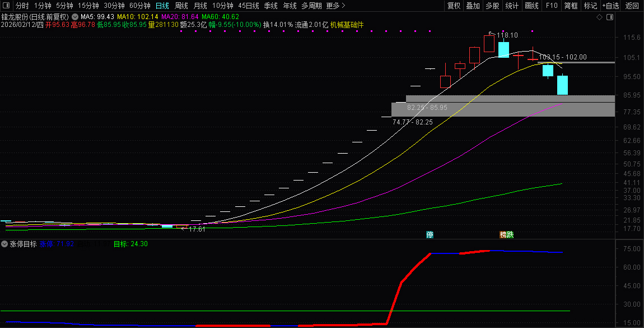Screen dimensions: 644x328
Task: Toggle 叠加 overlay comparison
Action: coord(473,6)
